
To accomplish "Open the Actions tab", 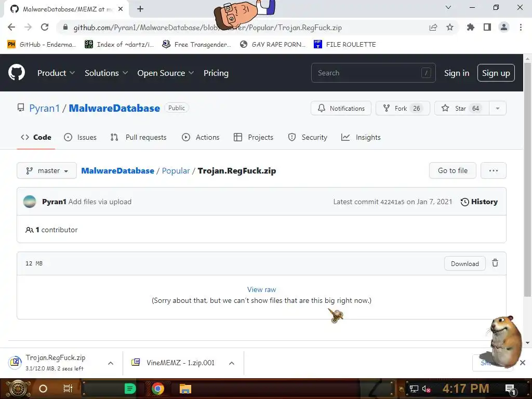I will [201, 137].
